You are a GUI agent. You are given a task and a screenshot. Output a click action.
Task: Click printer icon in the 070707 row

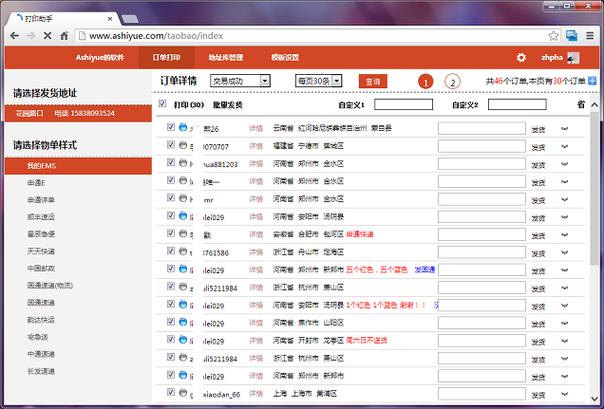183,145
